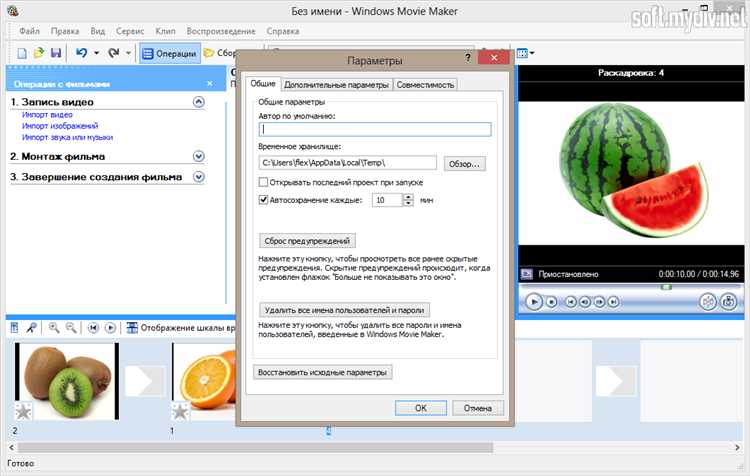The width and height of the screenshot is (750, 476).
Task: Click the Zoom in magnifier icon
Action: [x=54, y=328]
